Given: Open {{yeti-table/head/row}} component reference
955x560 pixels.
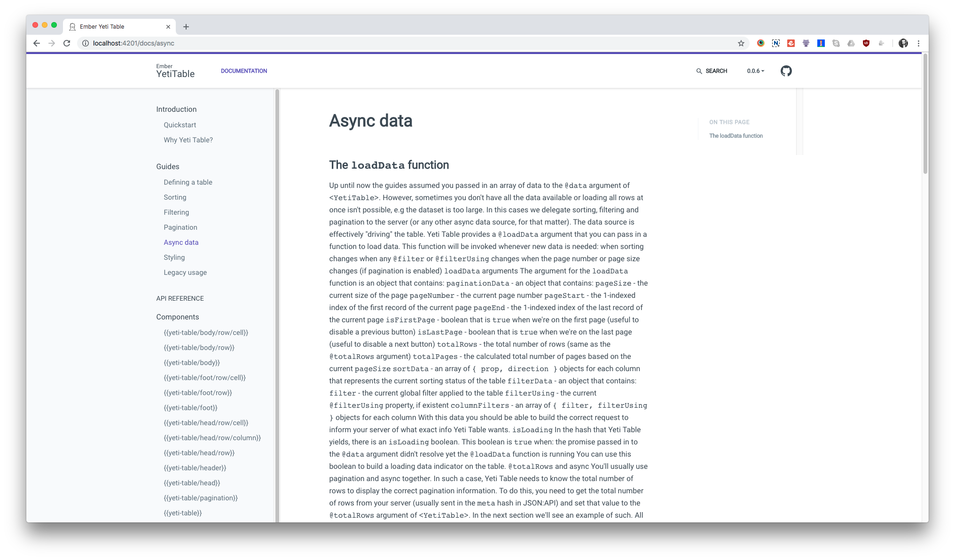Looking at the screenshot, I should click(199, 453).
